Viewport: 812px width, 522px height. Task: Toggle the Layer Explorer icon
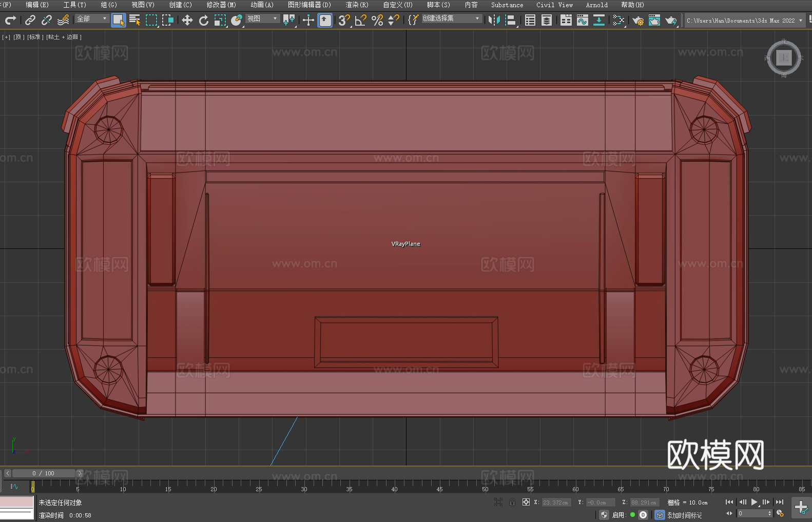547,20
